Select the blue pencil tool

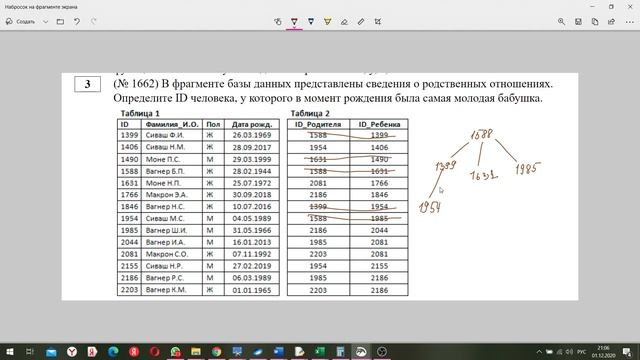point(311,22)
